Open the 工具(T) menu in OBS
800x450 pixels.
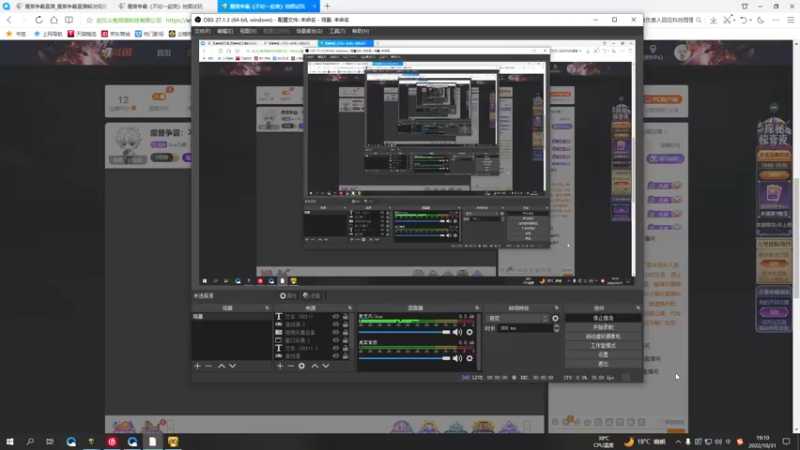pos(337,31)
